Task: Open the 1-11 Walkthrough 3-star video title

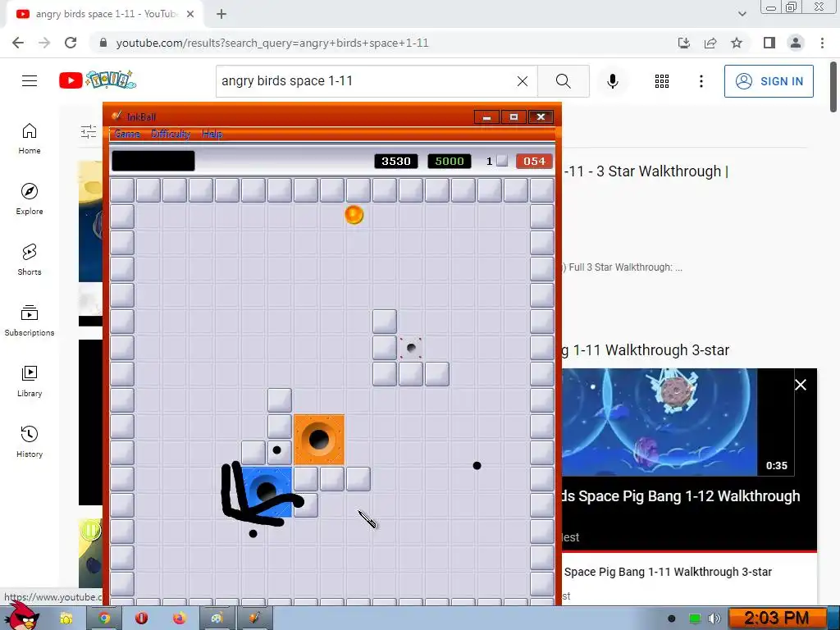Action: click(x=645, y=349)
